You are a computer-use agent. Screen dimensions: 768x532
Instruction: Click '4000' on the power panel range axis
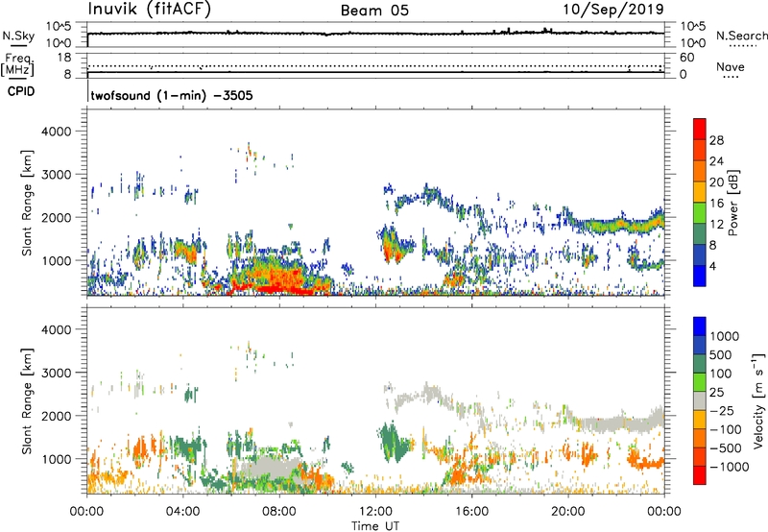pos(56,132)
